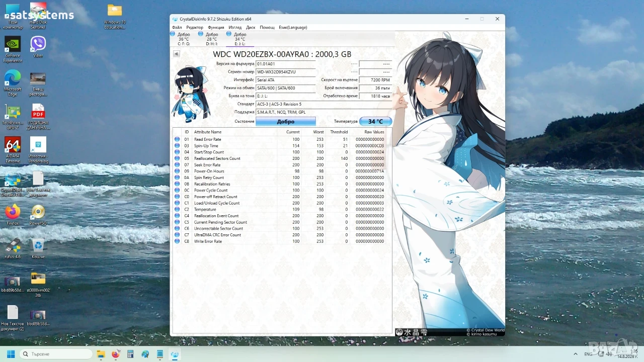Select the Write Error Rate row
Screen dimensions: 644x362
(282, 241)
